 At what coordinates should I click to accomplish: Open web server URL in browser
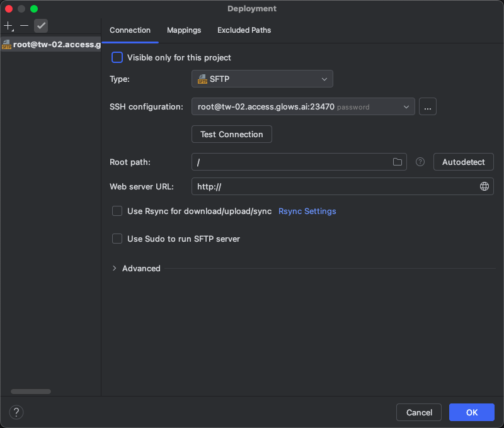pos(484,186)
